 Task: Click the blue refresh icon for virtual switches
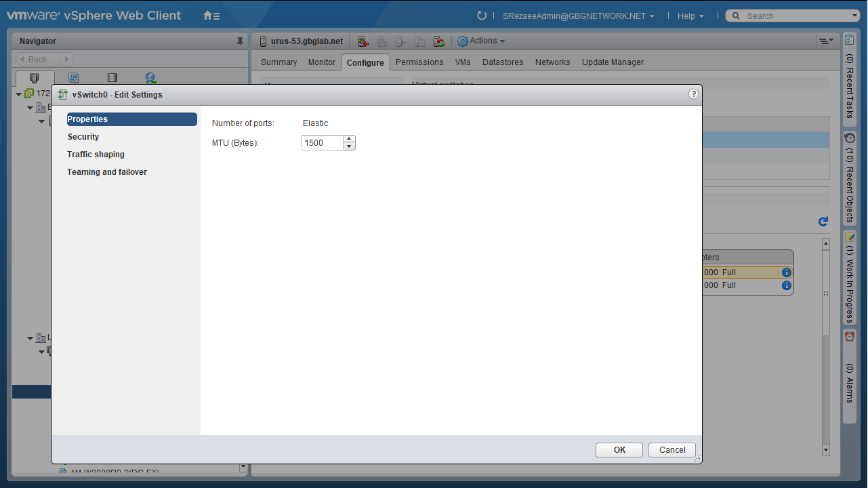[823, 222]
